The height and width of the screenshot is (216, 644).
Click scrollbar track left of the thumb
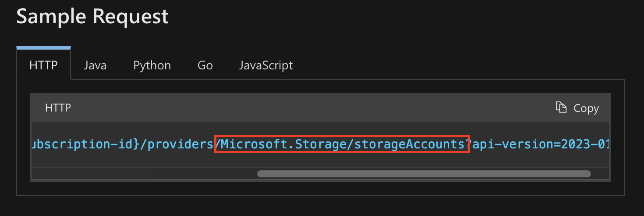click(145, 174)
